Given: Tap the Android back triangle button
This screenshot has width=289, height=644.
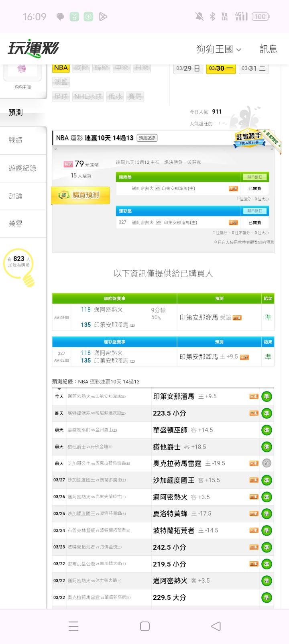Looking at the screenshot, I should (x=216, y=626).
